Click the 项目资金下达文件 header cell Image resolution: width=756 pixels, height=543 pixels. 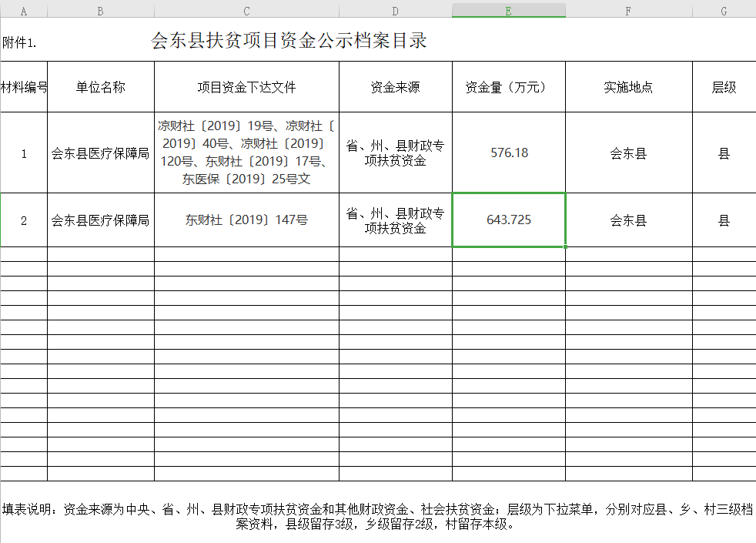pyautogui.click(x=246, y=87)
